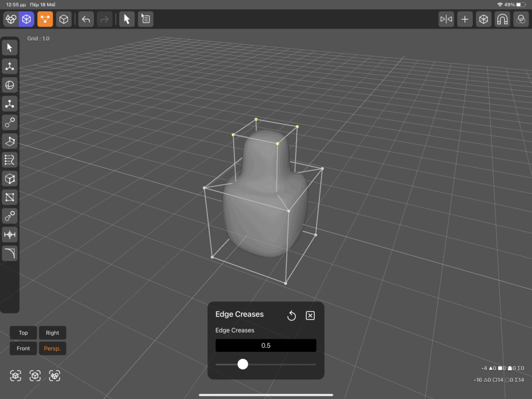Click the Edge Creases slider handle
The height and width of the screenshot is (399, 532).
[243, 364]
